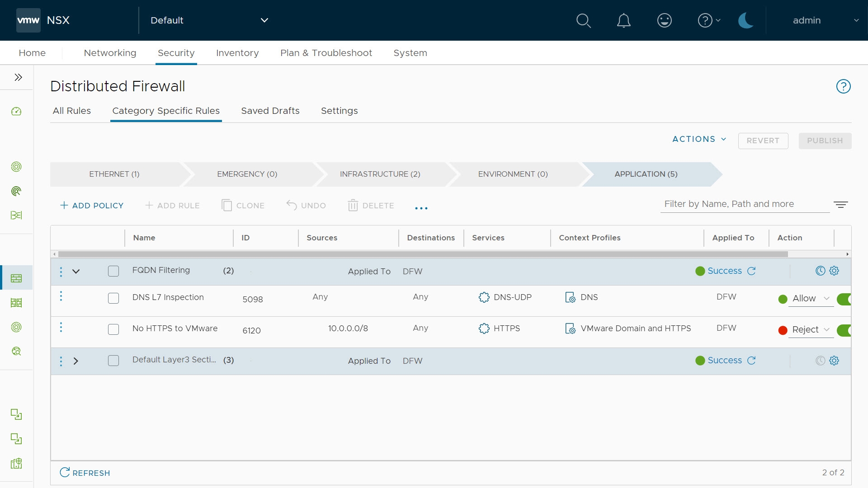Click the horizontal table scrollbar
868x488 pixels.
click(423, 254)
